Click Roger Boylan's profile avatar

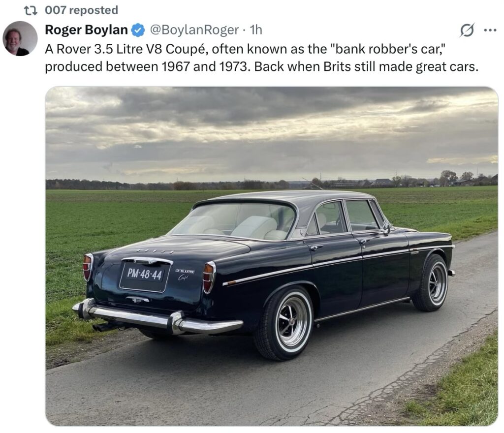tap(20, 38)
